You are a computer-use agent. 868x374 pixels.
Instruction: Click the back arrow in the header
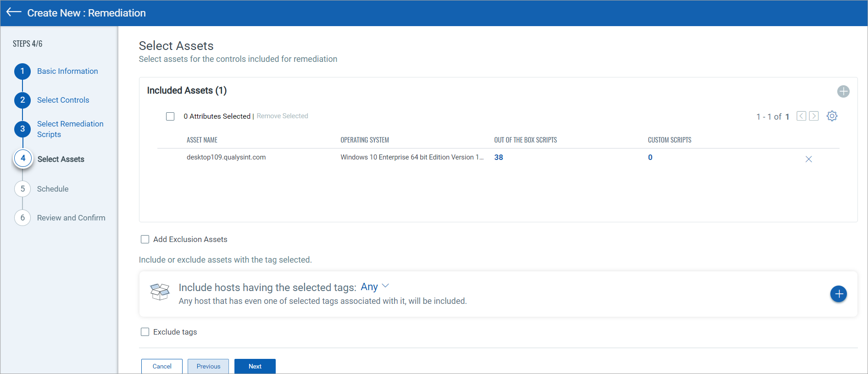point(14,12)
